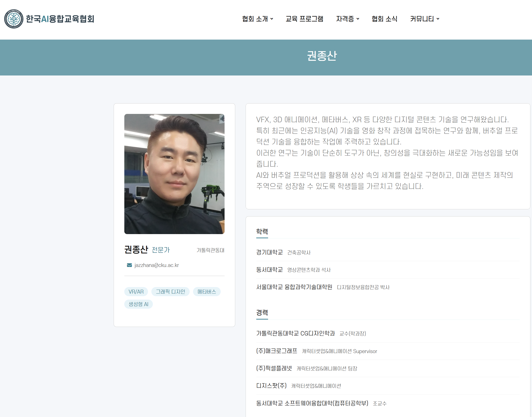This screenshot has width=532, height=417.
Task: Select 협회 소식 from the navigation bar
Action: pyautogui.click(x=385, y=19)
